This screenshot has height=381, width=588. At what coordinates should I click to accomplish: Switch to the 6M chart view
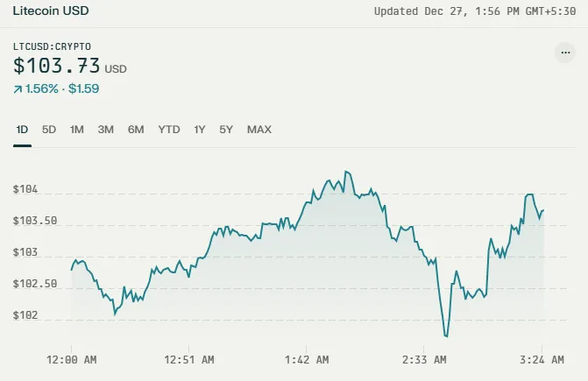[136, 130]
